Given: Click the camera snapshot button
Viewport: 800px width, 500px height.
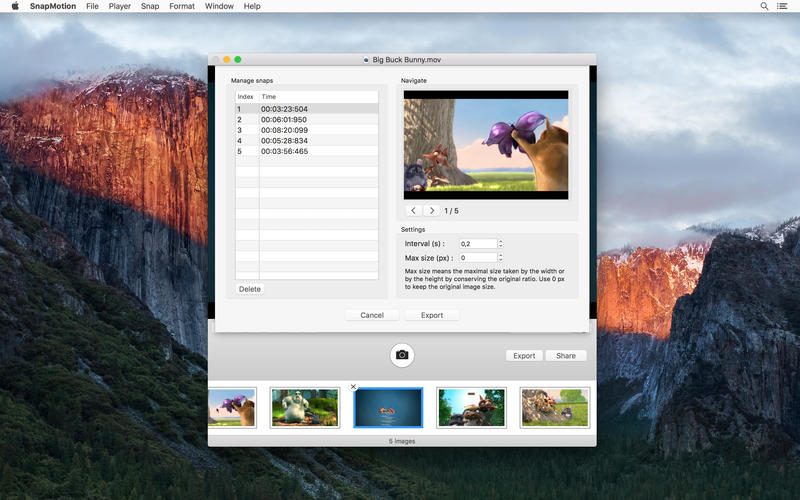Looking at the screenshot, I should click(402, 355).
